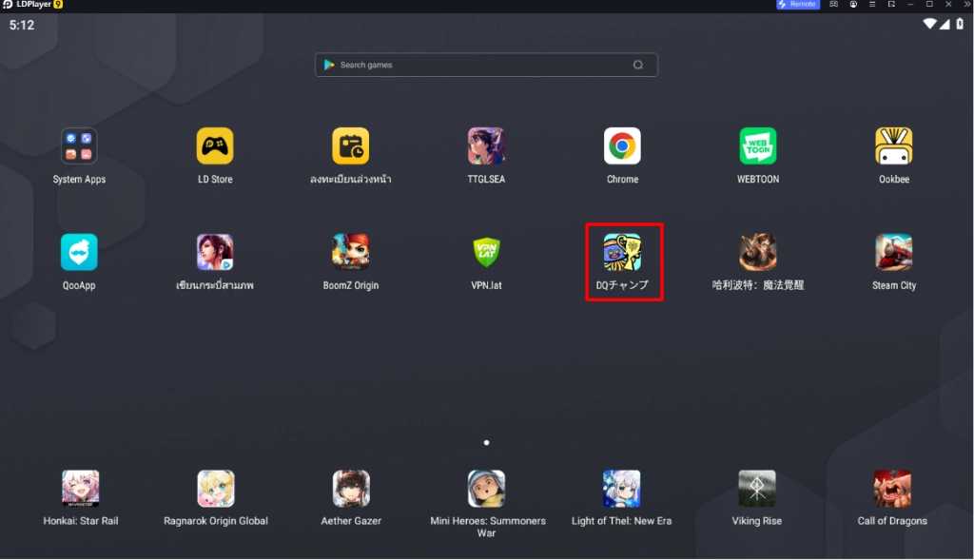Launch QooApp
Image resolution: width=974 pixels, height=560 pixels.
79,252
